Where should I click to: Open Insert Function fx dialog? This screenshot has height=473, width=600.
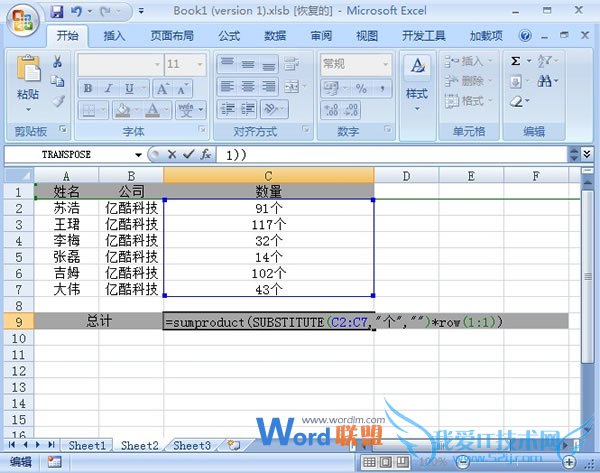point(206,154)
